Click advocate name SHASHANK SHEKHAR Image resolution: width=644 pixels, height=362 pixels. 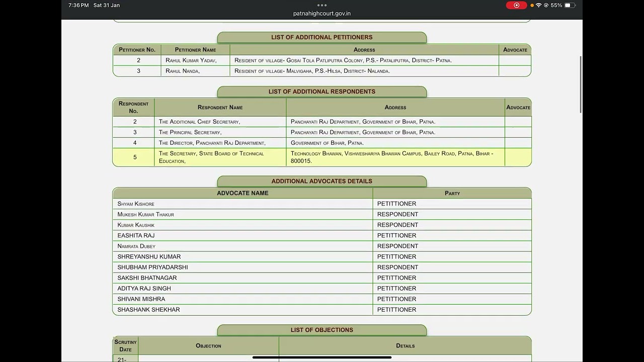[148, 309]
